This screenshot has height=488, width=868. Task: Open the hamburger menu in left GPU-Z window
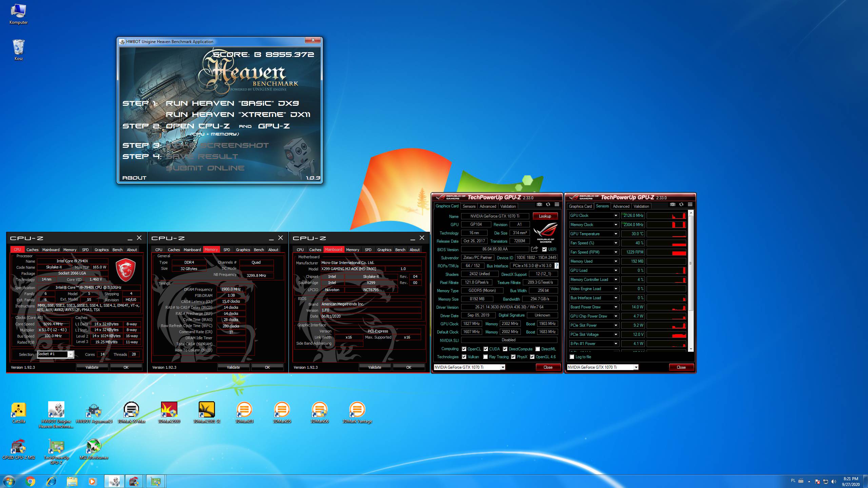(557, 204)
